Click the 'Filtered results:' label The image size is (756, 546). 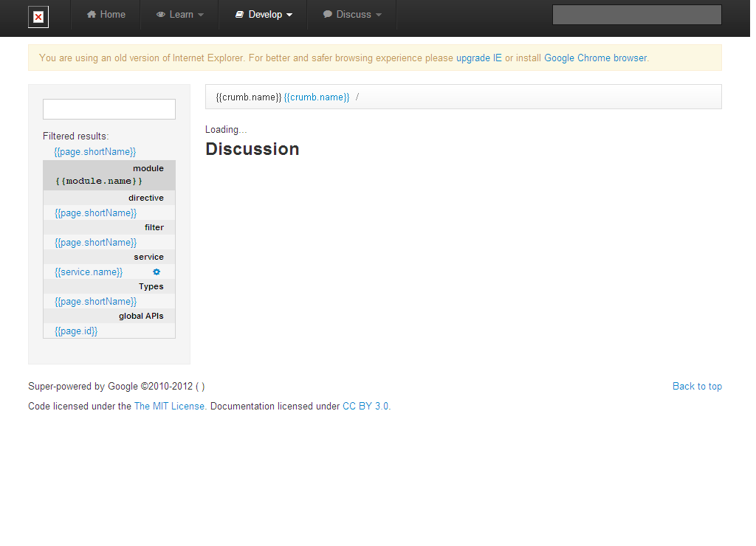[76, 136]
